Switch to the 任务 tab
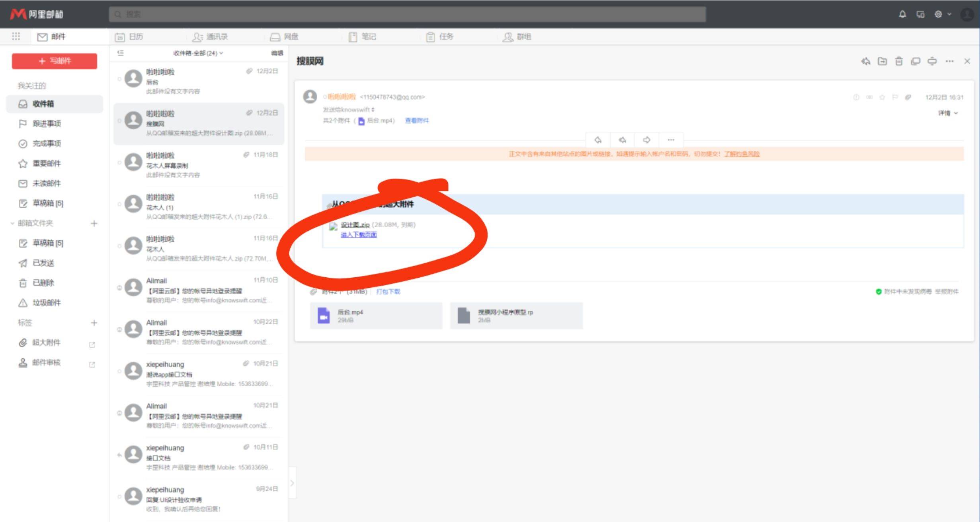Viewport: 980px width, 522px height. (439, 37)
